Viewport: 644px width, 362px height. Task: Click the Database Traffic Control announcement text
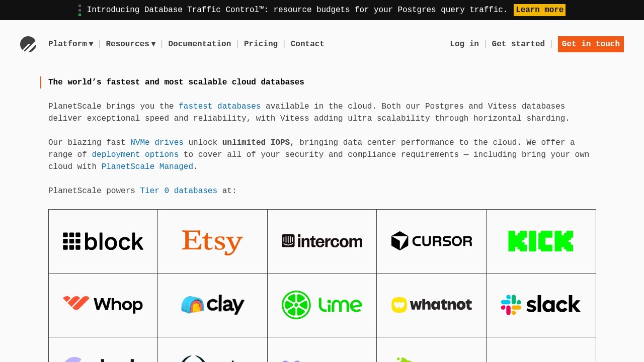coord(297,10)
